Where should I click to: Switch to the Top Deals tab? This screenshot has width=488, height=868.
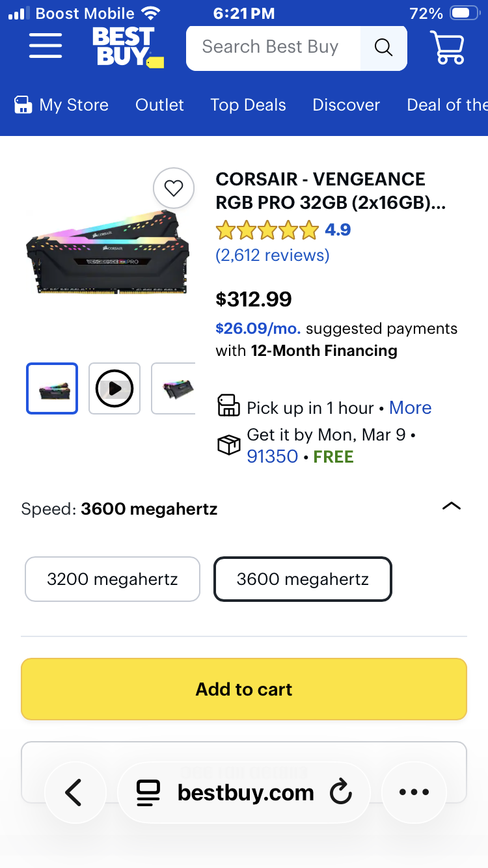248,105
